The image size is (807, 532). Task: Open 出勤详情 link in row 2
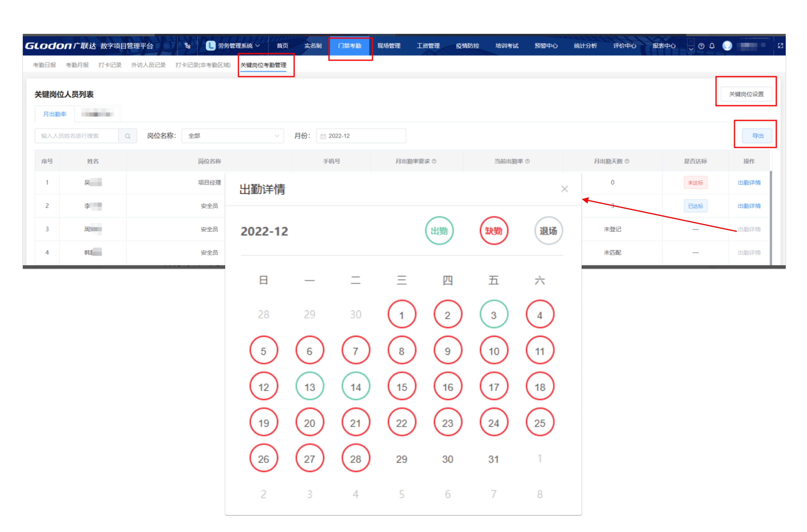[x=749, y=206]
